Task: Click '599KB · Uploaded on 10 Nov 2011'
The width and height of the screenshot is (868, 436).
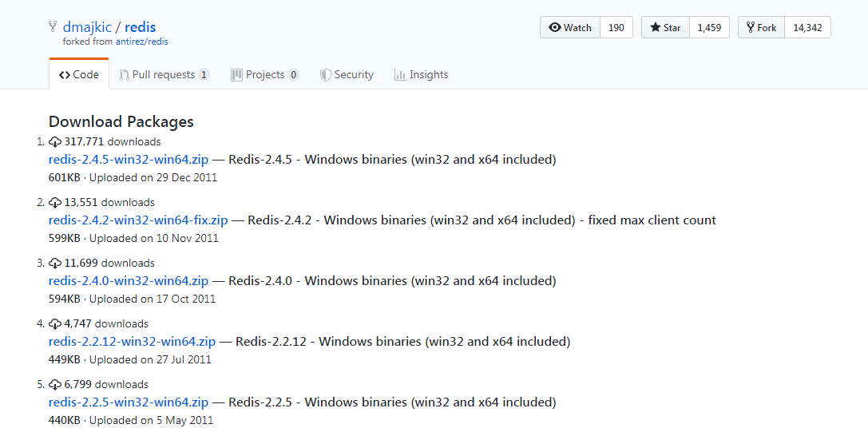Action: click(133, 239)
